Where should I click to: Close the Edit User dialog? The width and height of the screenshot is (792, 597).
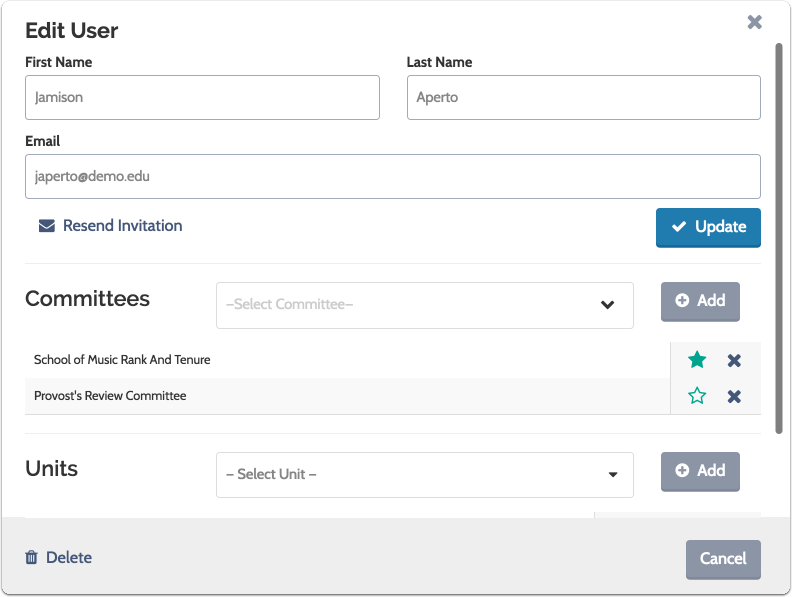point(754,22)
